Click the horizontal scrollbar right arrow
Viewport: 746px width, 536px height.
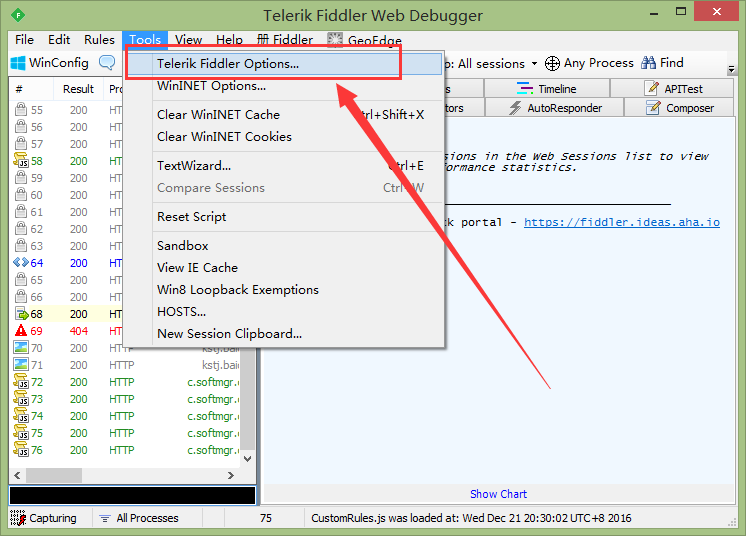pyautogui.click(x=231, y=475)
